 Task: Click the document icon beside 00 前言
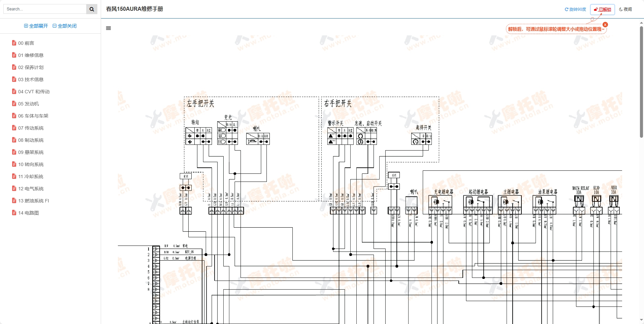(14, 43)
